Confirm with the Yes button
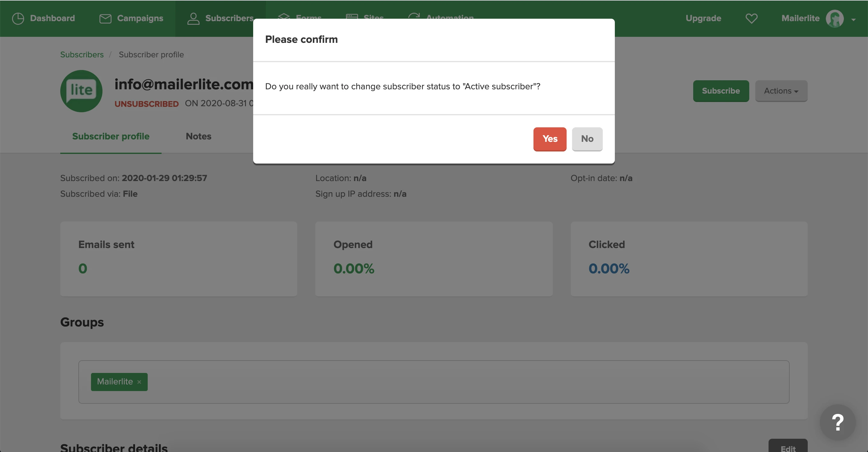Screen dimensions: 868x452 coord(549,138)
